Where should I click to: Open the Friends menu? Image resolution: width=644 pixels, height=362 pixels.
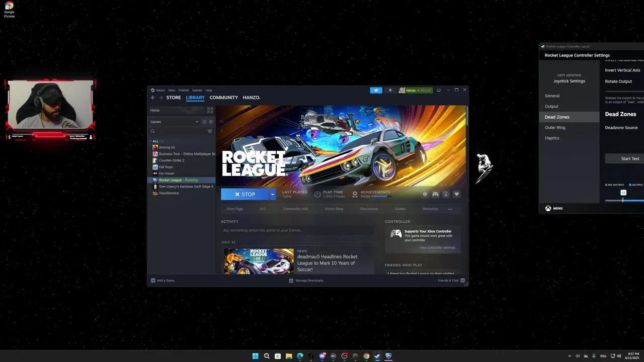pyautogui.click(x=184, y=90)
